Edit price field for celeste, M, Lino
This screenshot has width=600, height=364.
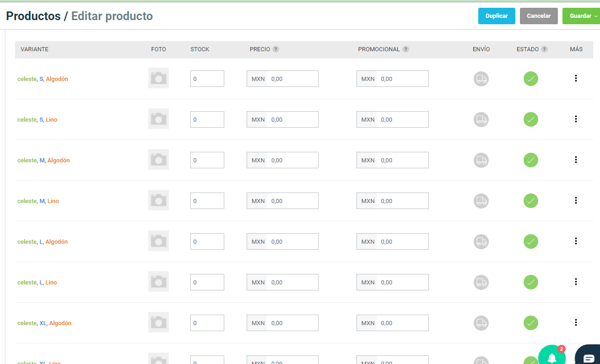click(x=282, y=201)
